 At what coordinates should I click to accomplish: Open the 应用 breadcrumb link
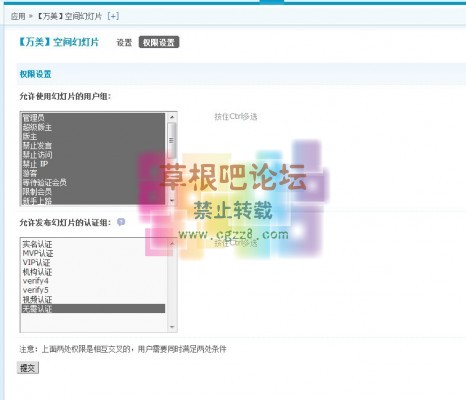(x=18, y=16)
